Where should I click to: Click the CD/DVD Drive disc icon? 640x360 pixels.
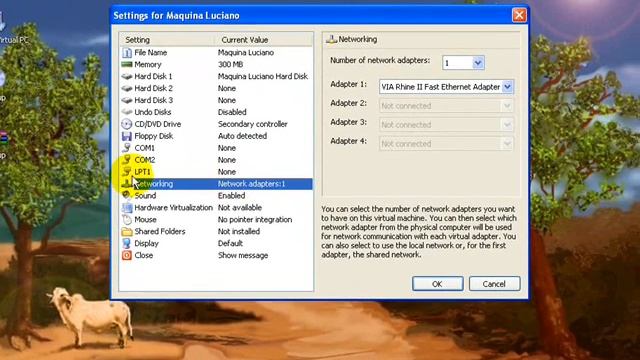[x=127, y=124]
